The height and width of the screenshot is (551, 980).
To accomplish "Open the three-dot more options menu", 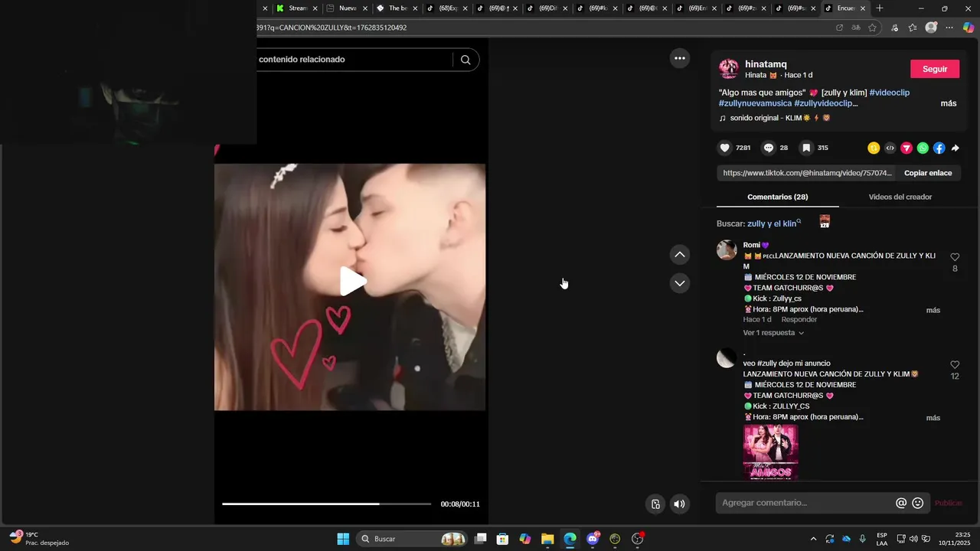I will click(679, 58).
